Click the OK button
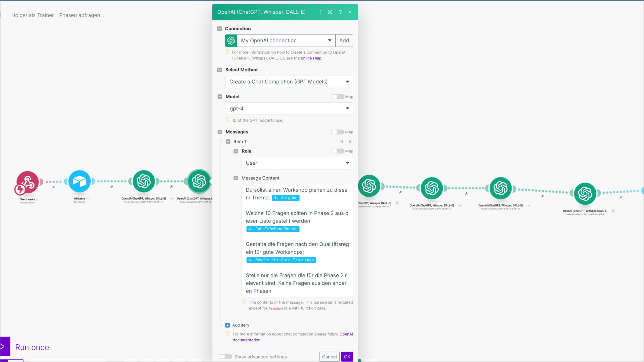 coord(347,356)
